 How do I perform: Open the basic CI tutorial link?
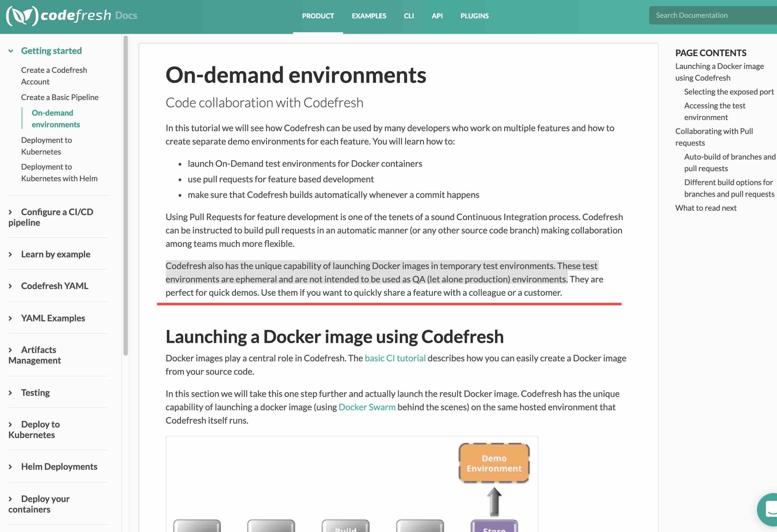[x=395, y=358]
